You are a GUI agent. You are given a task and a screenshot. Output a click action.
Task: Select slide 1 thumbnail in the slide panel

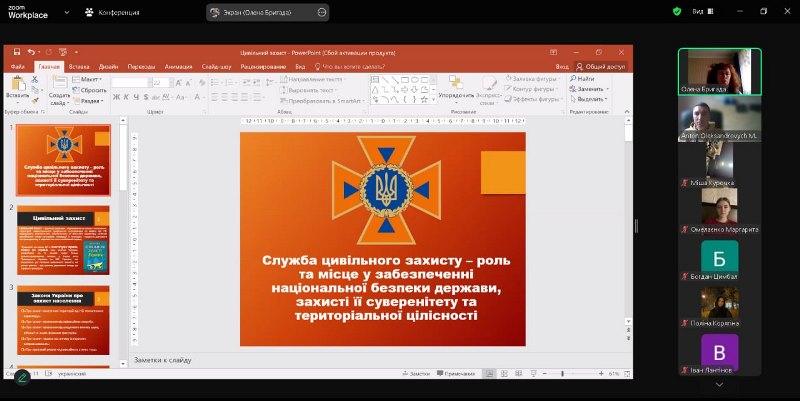(x=63, y=160)
